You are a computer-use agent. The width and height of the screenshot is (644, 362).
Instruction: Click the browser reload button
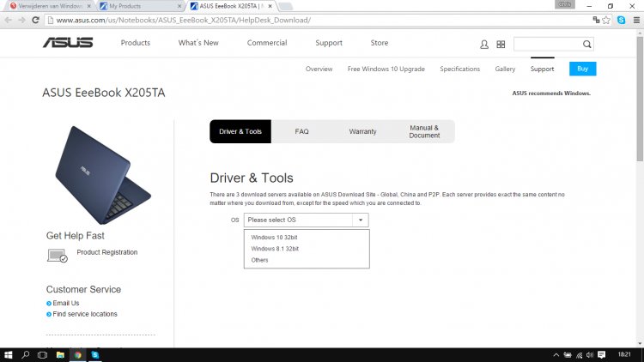pyautogui.click(x=35, y=20)
